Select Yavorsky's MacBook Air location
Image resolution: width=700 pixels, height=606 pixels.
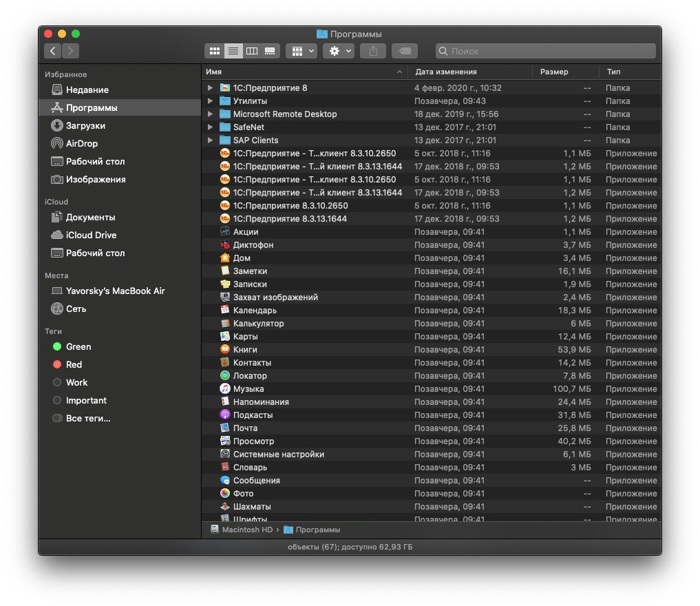coord(119,291)
